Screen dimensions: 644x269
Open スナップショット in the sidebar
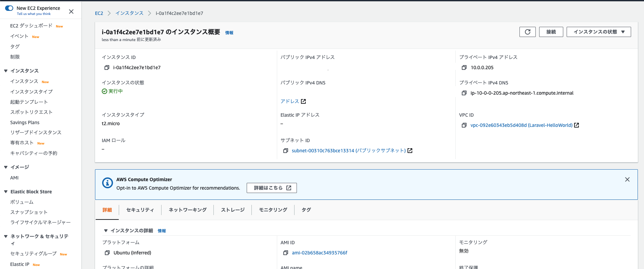point(29,212)
